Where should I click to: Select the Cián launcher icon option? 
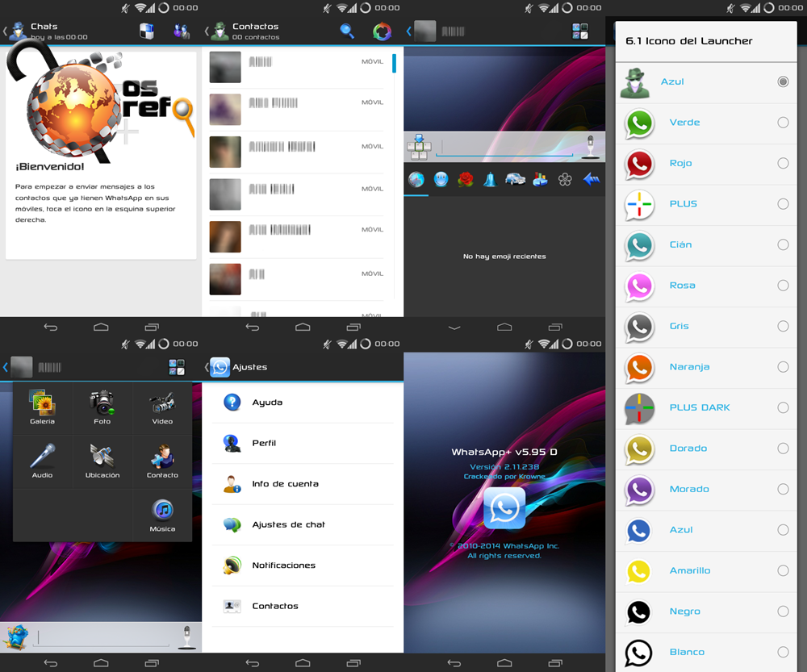click(x=706, y=244)
